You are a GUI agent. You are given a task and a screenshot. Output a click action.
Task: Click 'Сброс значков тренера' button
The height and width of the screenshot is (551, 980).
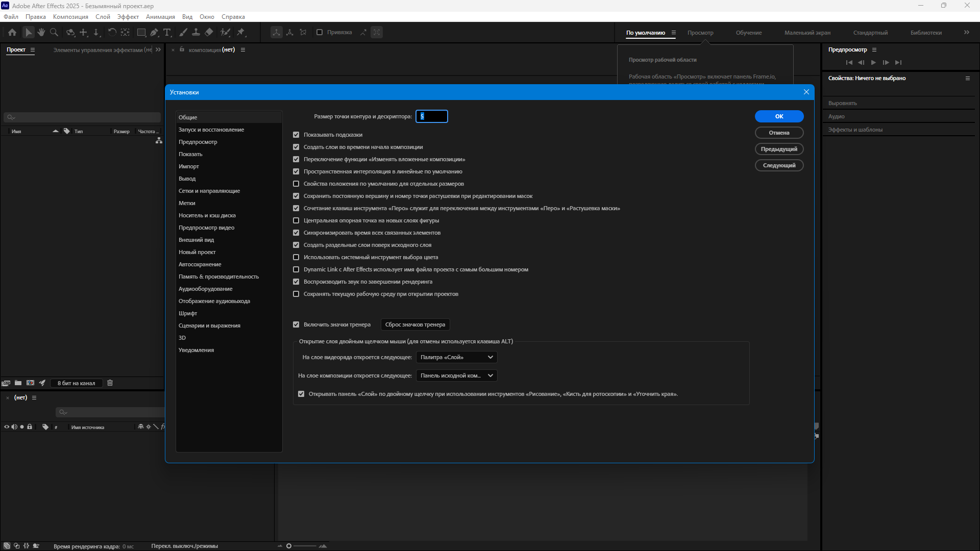pyautogui.click(x=415, y=324)
